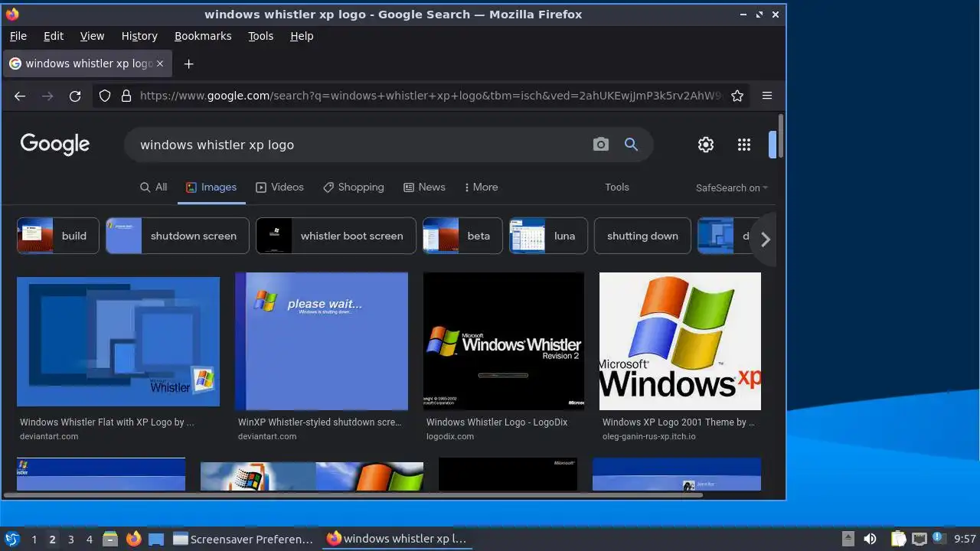Open the Help menu
This screenshot has width=980, height=551.
click(302, 36)
